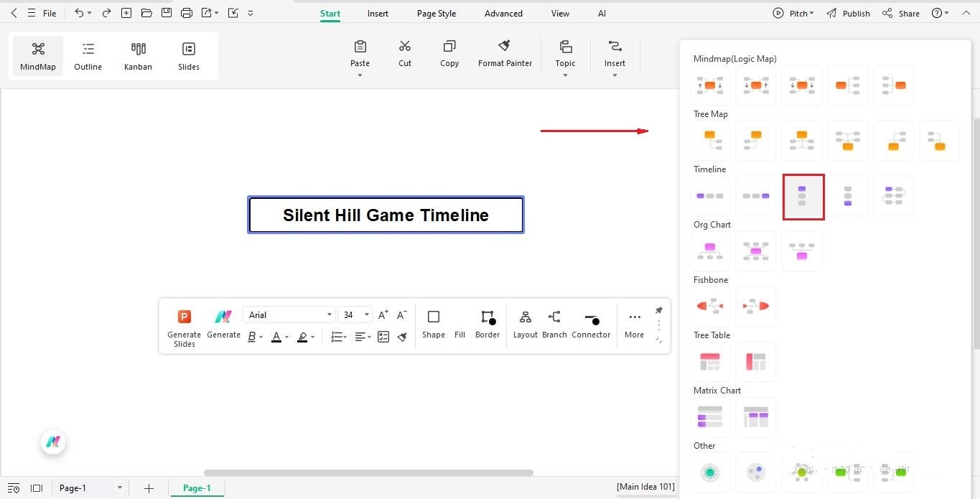Screen dimensions: 980x499
Task: Toggle bold formatting on selected text
Action: [x=252, y=336]
